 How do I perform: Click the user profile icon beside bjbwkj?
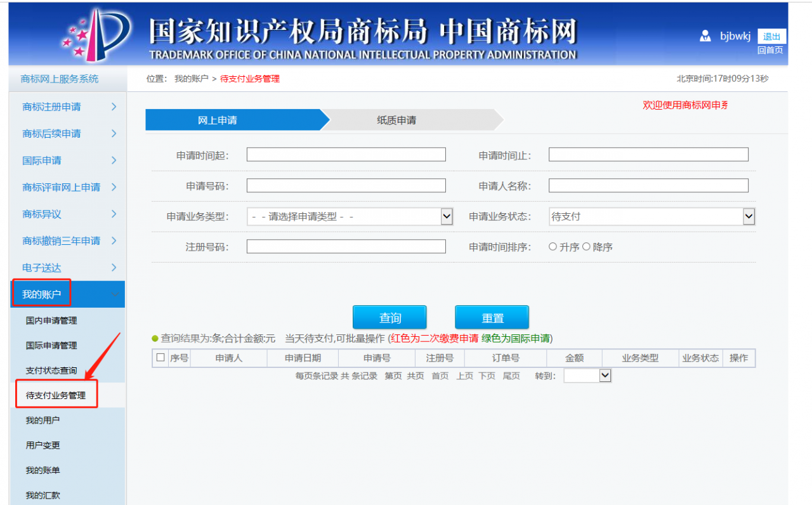point(705,36)
